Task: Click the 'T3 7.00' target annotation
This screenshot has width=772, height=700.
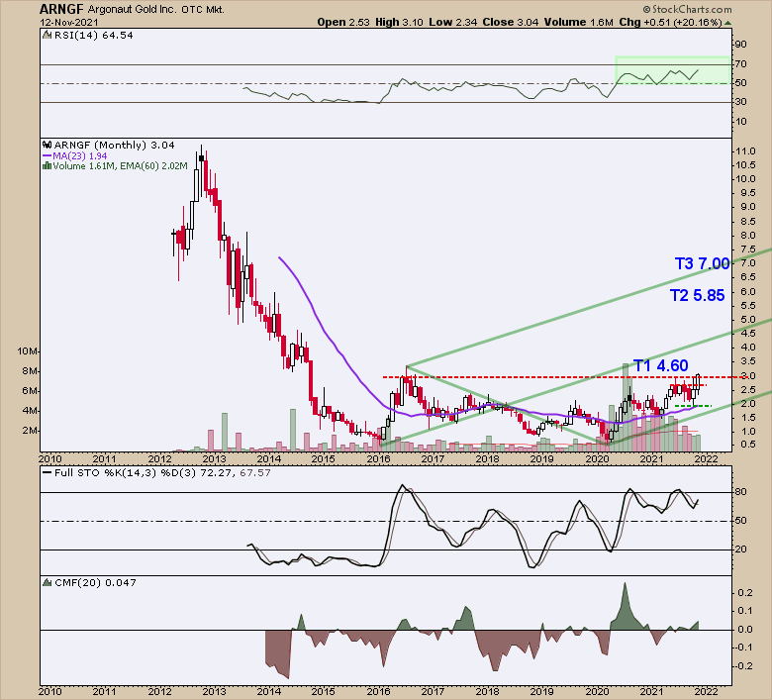Action: (x=702, y=263)
